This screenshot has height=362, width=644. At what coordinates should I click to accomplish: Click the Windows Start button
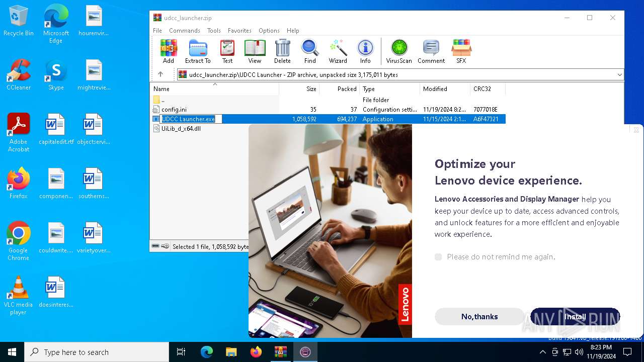(12, 352)
